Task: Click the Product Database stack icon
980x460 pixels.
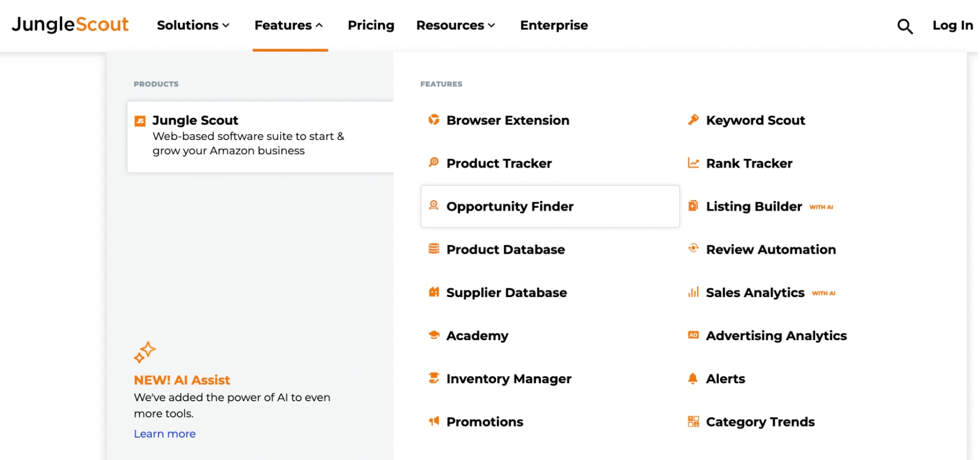Action: pos(434,249)
